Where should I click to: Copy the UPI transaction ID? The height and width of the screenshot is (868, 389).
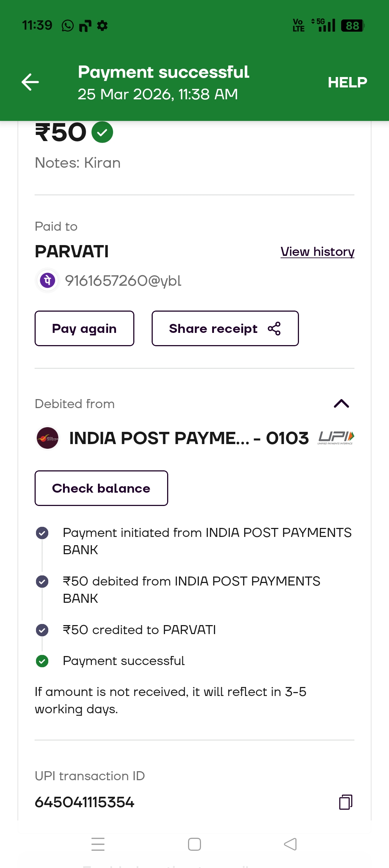(x=345, y=802)
